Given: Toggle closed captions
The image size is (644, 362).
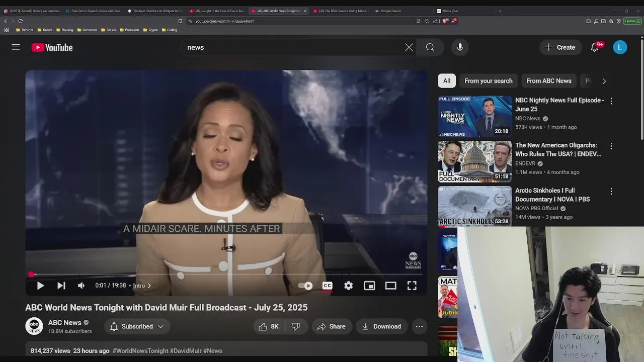Looking at the screenshot, I should coord(327,286).
